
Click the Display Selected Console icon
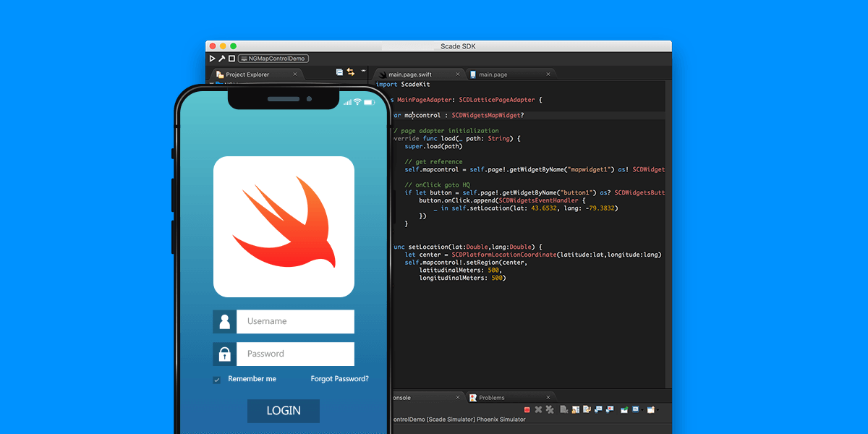[636, 409]
